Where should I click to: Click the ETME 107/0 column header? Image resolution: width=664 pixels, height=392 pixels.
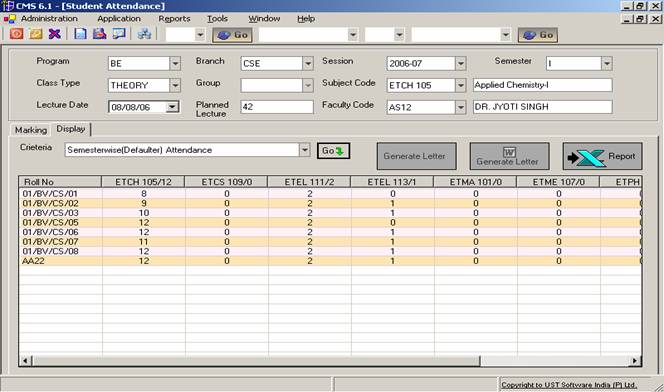pos(559,182)
